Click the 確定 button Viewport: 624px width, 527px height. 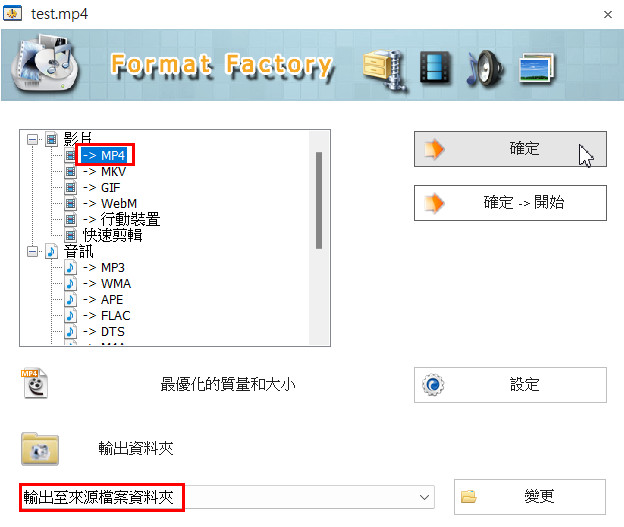(x=510, y=149)
